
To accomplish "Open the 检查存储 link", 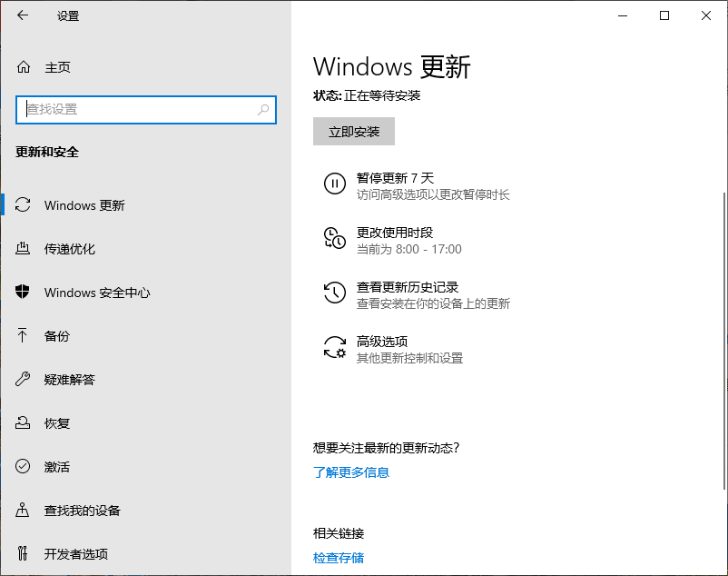I will (x=339, y=558).
